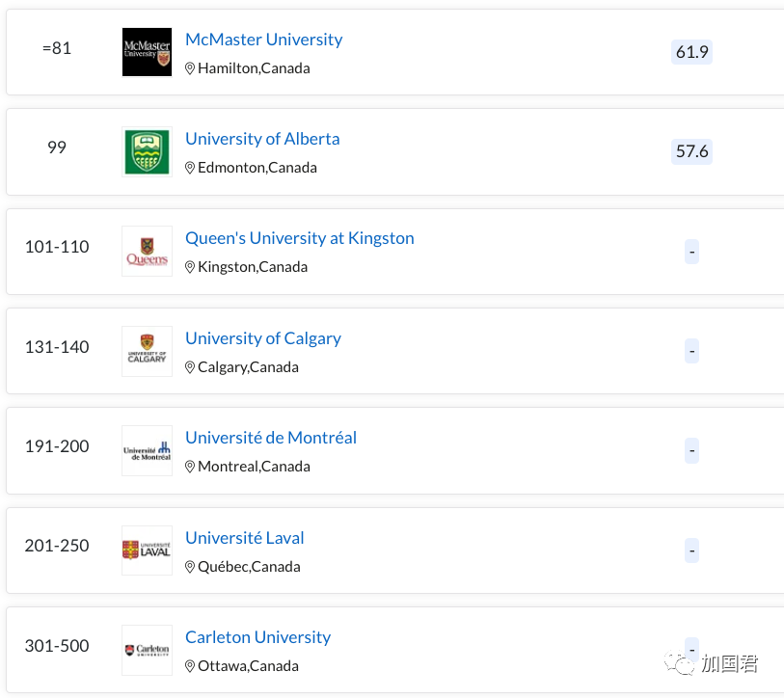Click the Université Laval logo
The height and width of the screenshot is (698, 784).
tap(147, 550)
